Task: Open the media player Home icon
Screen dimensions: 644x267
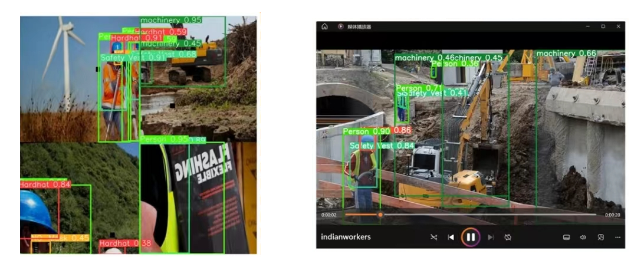Action: tap(324, 27)
